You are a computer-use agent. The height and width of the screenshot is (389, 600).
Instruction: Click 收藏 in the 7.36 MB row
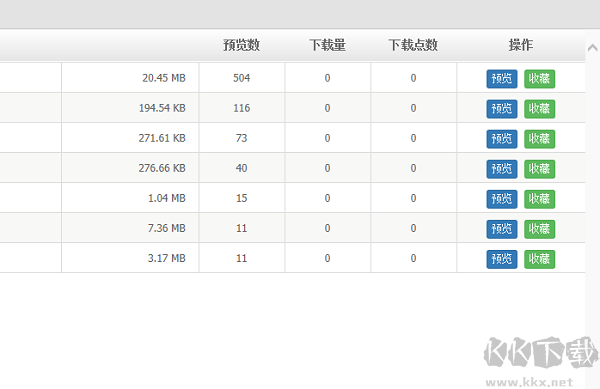539,229
